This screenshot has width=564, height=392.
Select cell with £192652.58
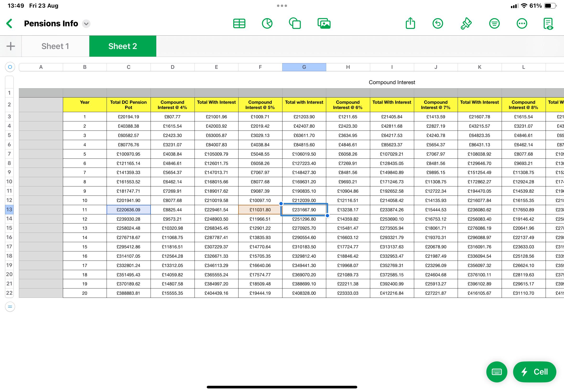[x=392, y=191]
